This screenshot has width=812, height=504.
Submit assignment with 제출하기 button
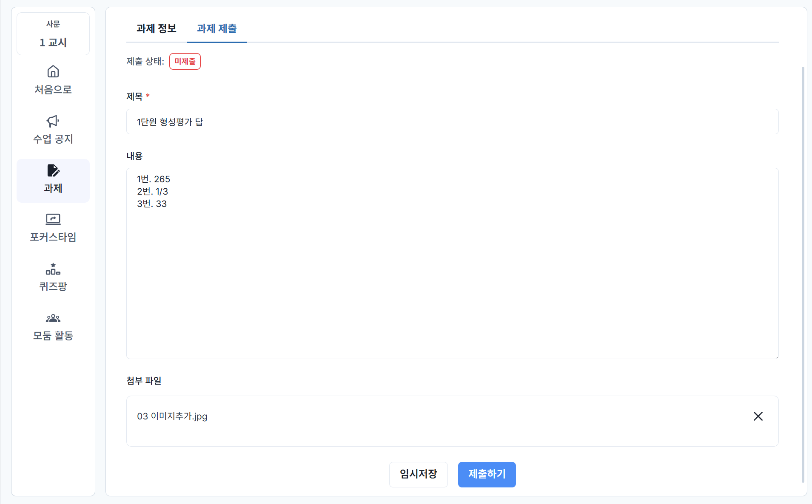487,474
